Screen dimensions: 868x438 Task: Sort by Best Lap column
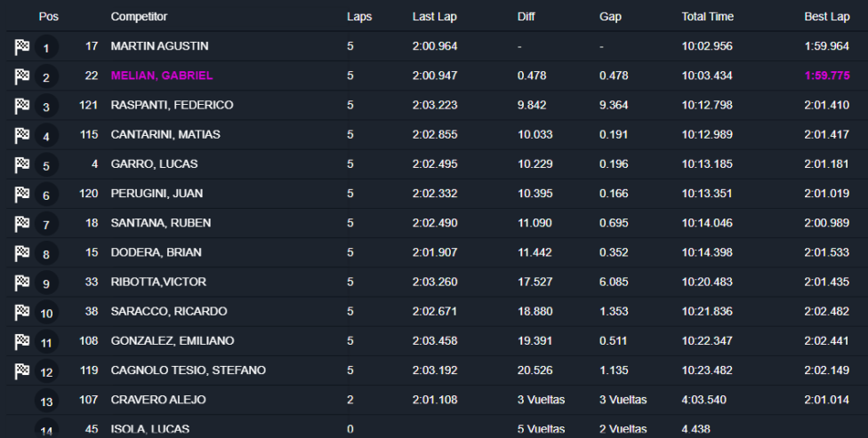coord(827,17)
